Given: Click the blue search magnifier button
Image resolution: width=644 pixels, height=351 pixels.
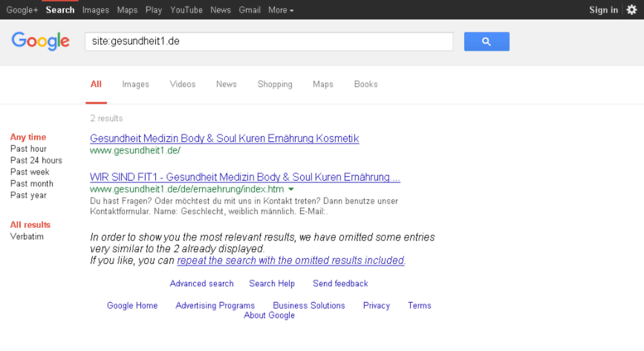Looking at the screenshot, I should point(487,41).
